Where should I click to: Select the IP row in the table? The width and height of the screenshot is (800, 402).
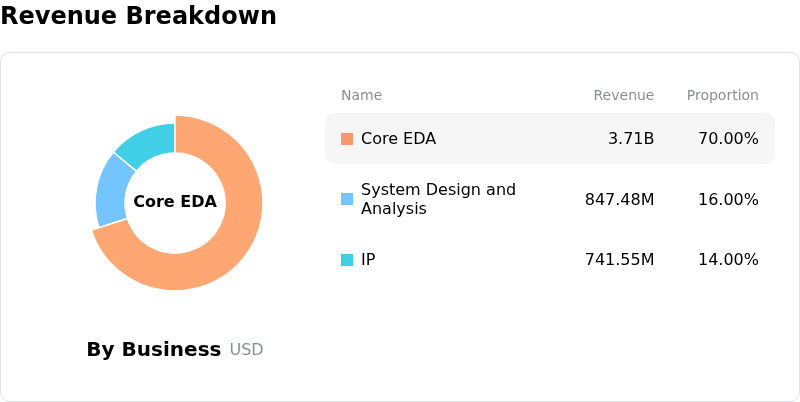click(x=550, y=260)
